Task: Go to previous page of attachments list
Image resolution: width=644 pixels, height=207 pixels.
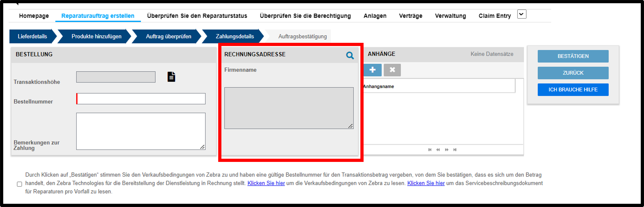Action: (x=438, y=150)
